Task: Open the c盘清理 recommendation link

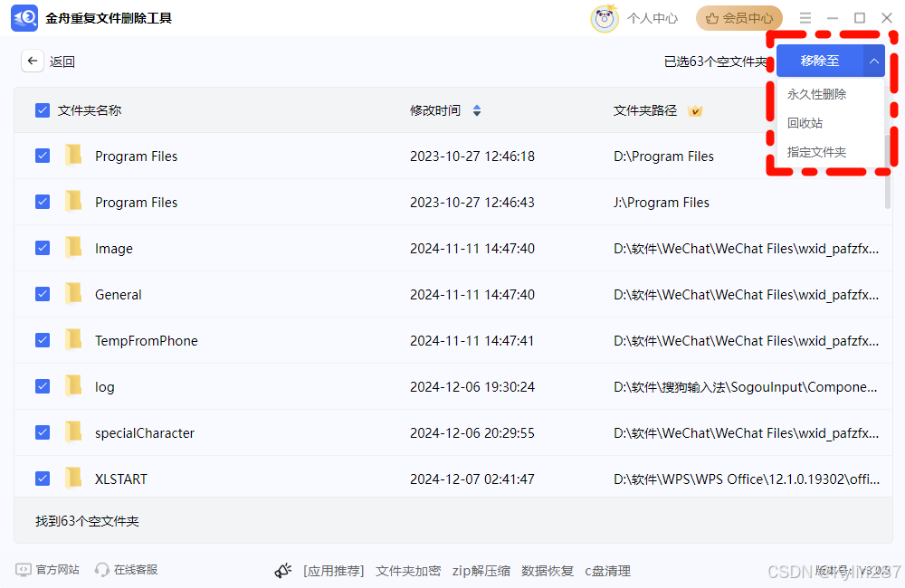Action: (x=608, y=572)
